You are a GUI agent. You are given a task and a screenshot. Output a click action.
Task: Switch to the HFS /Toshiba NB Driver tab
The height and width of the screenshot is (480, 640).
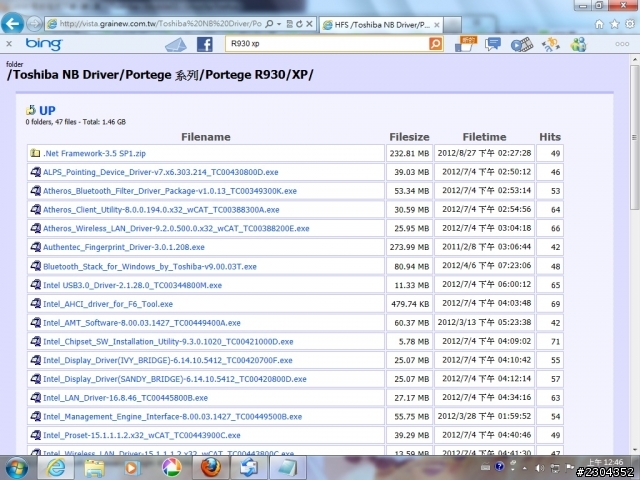coord(381,25)
